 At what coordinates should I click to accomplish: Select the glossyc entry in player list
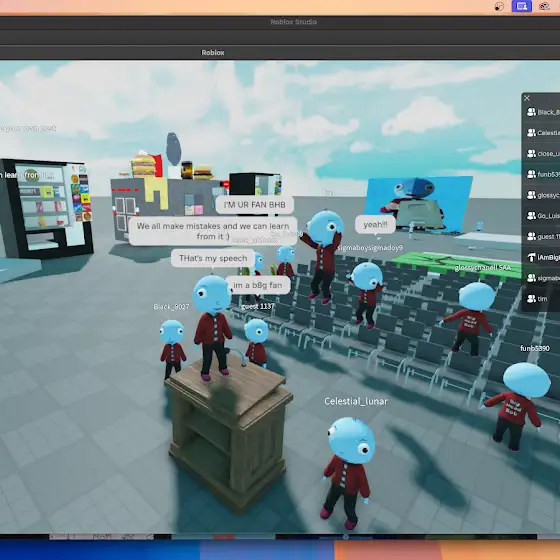(x=541, y=195)
